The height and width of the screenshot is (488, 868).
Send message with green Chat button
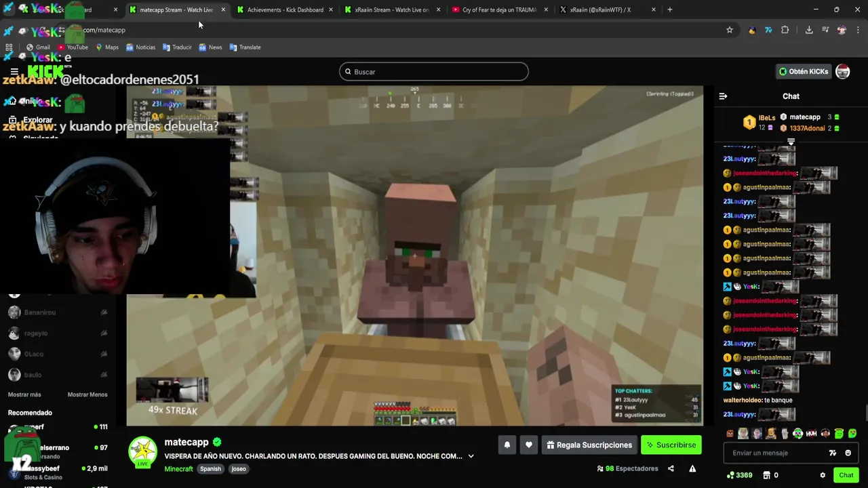click(846, 475)
